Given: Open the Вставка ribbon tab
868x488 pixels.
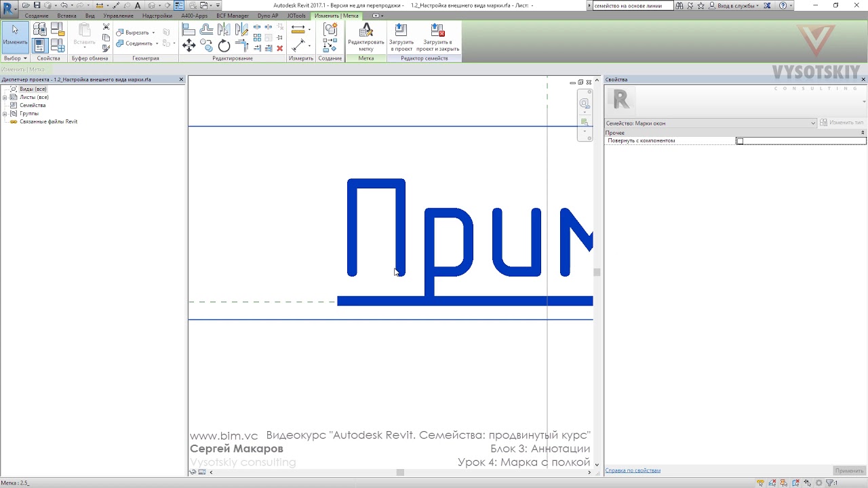Looking at the screenshot, I should (66, 16).
